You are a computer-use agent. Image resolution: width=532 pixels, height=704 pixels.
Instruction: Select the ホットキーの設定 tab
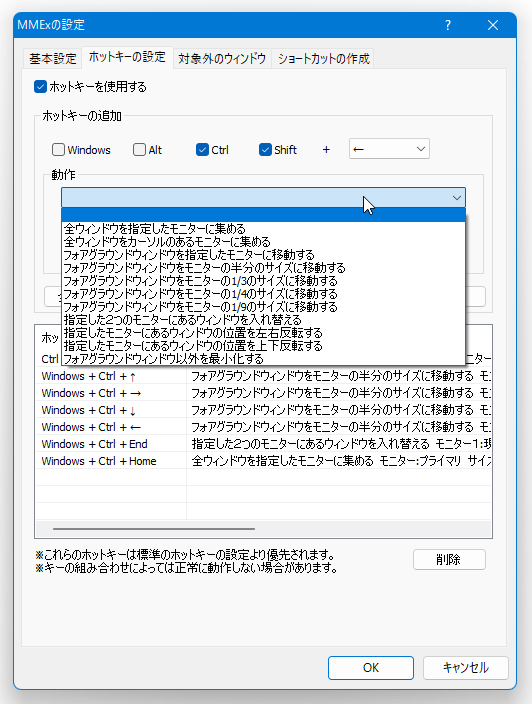[127, 57]
